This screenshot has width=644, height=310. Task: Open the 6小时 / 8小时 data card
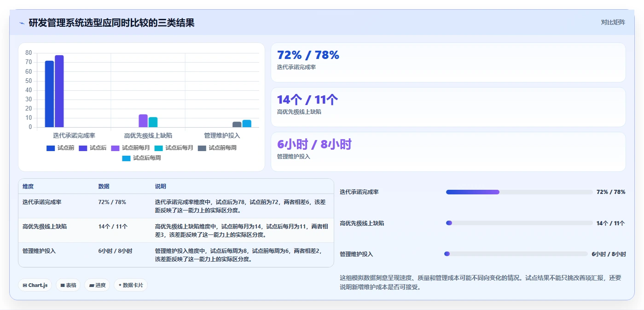(x=448, y=152)
